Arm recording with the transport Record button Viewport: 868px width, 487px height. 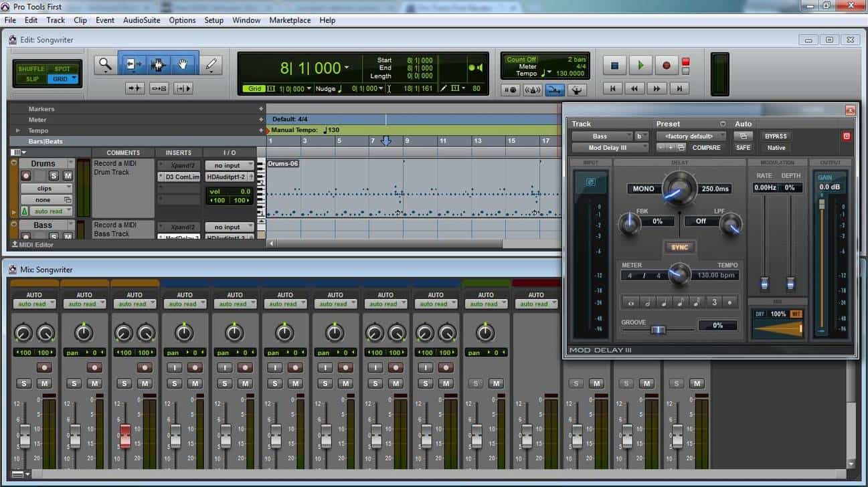666,66
